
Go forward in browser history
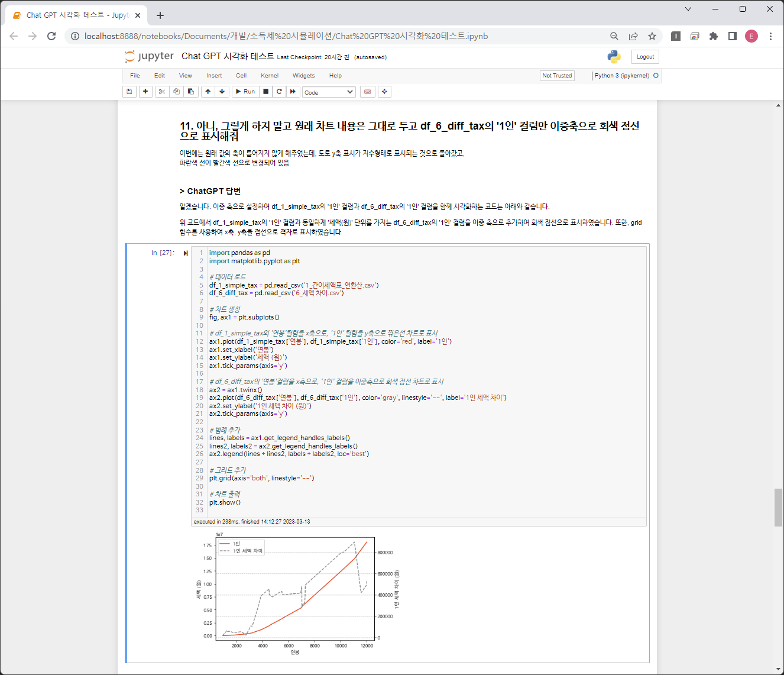(x=33, y=36)
